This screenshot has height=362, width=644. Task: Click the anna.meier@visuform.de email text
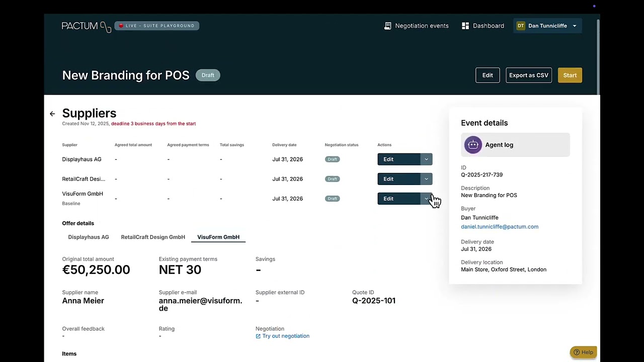tap(200, 305)
